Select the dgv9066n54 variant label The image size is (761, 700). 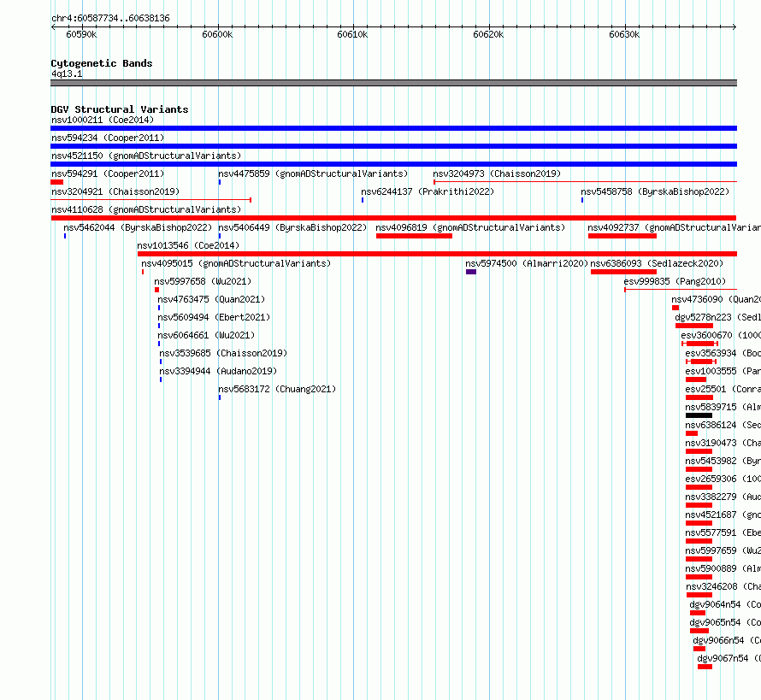point(727,640)
